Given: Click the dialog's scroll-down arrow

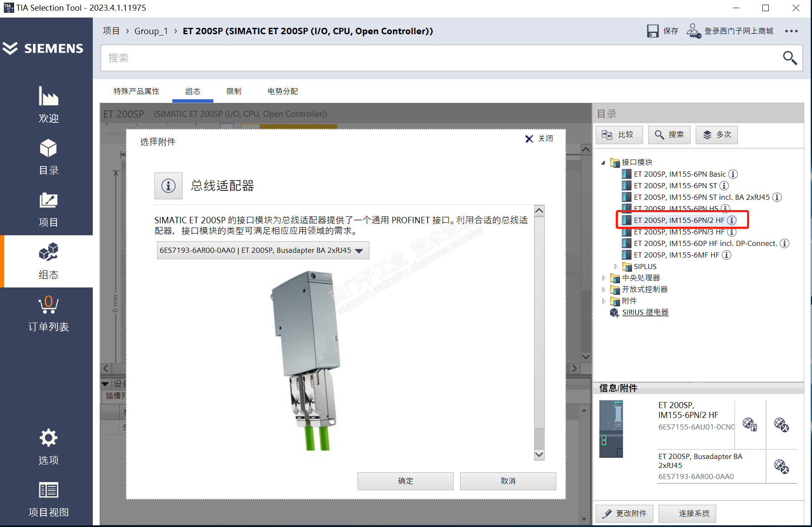Looking at the screenshot, I should 539,455.
